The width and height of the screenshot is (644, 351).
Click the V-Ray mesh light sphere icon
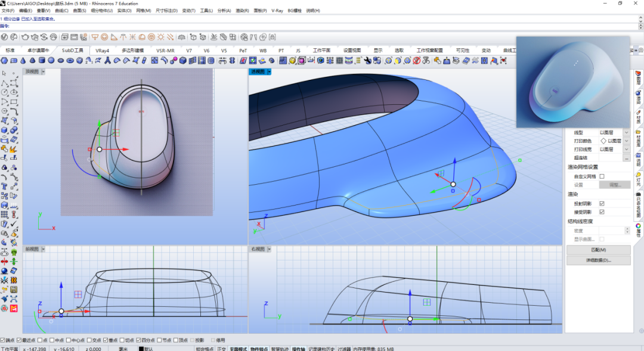point(151,37)
